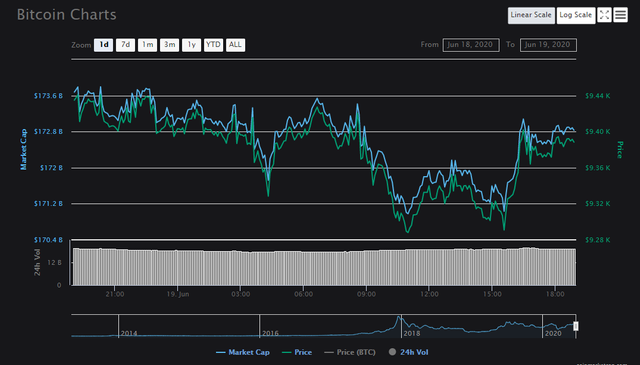Click the $9.32 K price label
The width and height of the screenshot is (640, 365).
click(598, 203)
